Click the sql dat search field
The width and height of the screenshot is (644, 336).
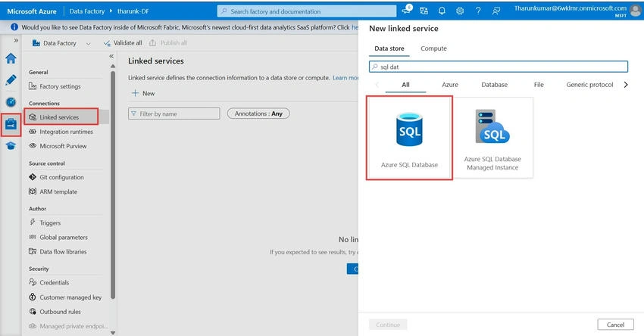click(x=499, y=67)
